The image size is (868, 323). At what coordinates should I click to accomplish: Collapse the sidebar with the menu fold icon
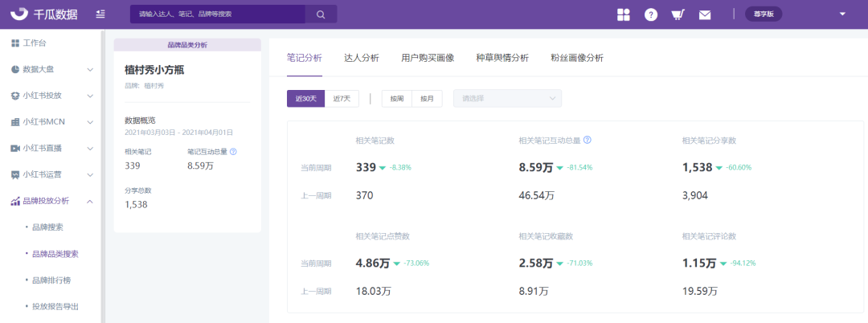(x=100, y=14)
